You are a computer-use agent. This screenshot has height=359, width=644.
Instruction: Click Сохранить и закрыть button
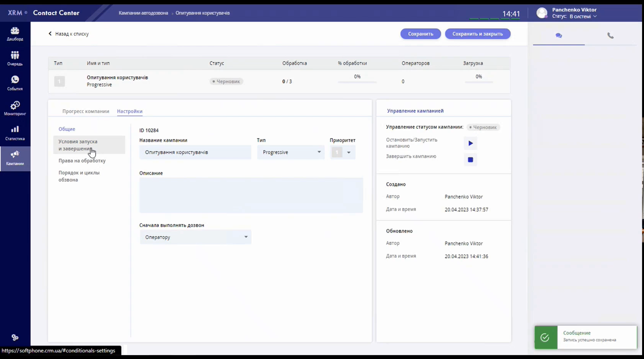[x=477, y=34]
